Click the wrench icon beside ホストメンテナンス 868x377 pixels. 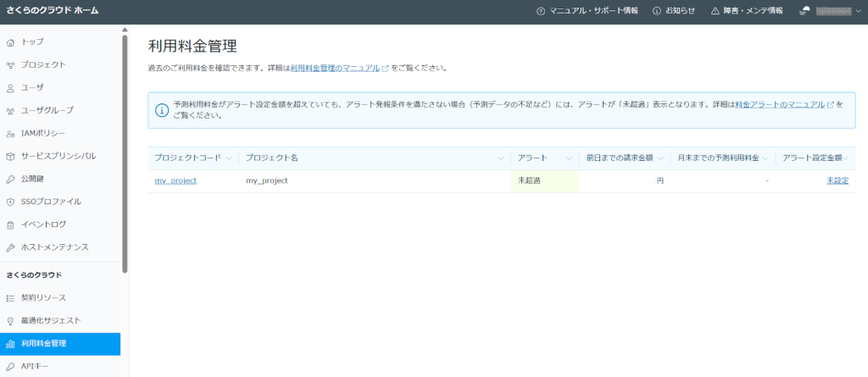10,247
